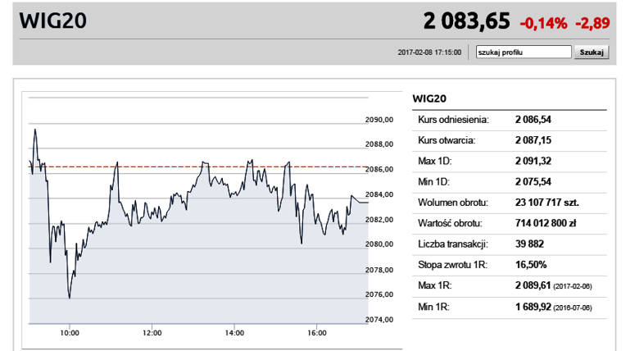The image size is (644, 351).
Task: Click the 16:00 time axis label
Action: 316,333
